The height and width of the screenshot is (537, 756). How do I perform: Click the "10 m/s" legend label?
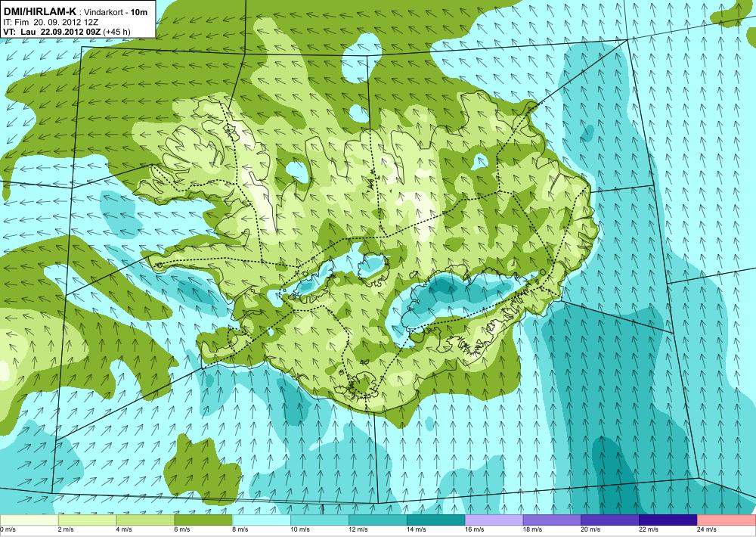(300, 529)
